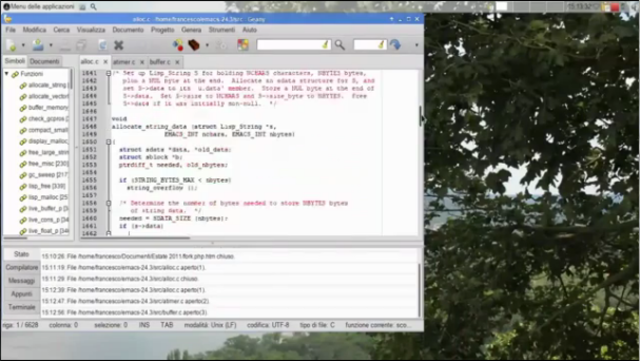Viewport: 640px width, 361px height.
Task: Open the new-file template dropdown arrow
Action: click(x=23, y=45)
